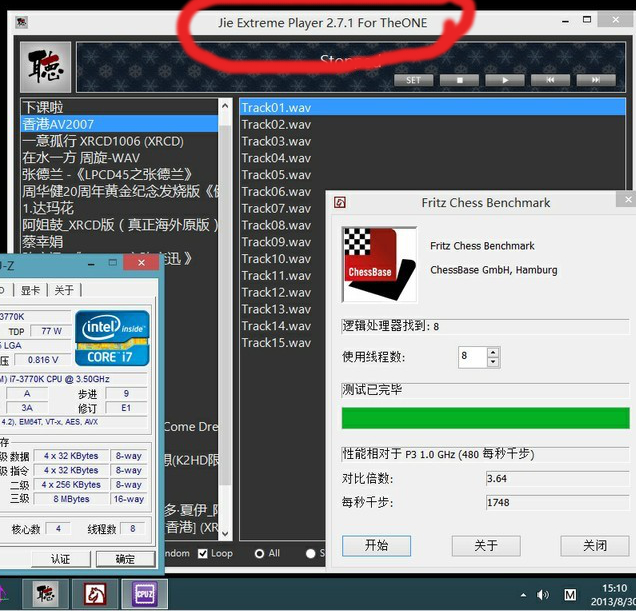This screenshot has width=636, height=611.
Task: Select Track13.wav
Action: tap(282, 309)
